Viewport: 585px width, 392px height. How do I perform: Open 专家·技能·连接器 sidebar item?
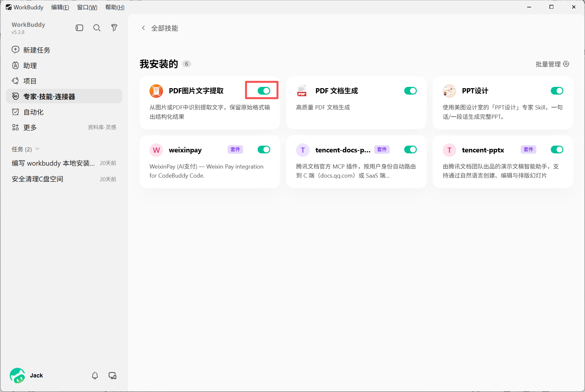coord(64,96)
